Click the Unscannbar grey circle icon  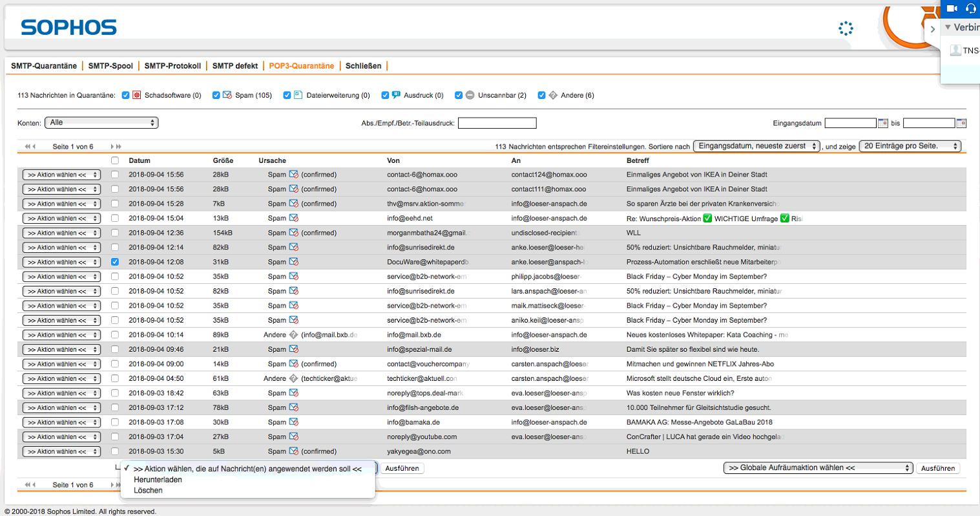[470, 95]
